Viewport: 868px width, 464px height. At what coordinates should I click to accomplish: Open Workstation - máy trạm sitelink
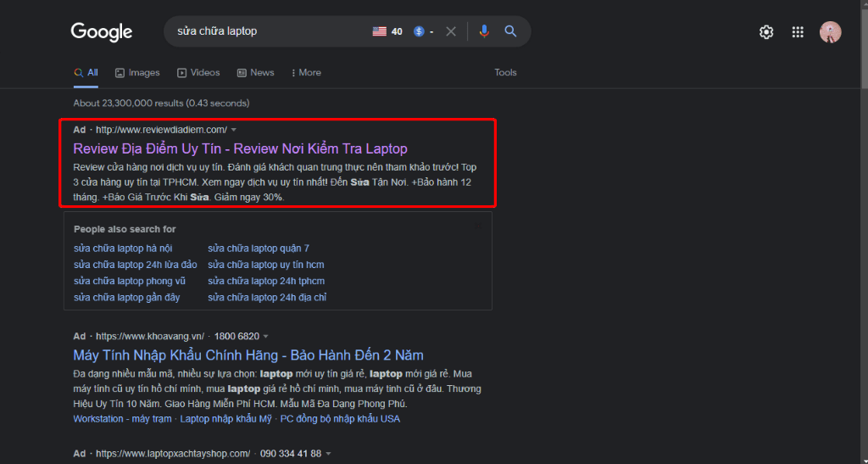tap(122, 419)
